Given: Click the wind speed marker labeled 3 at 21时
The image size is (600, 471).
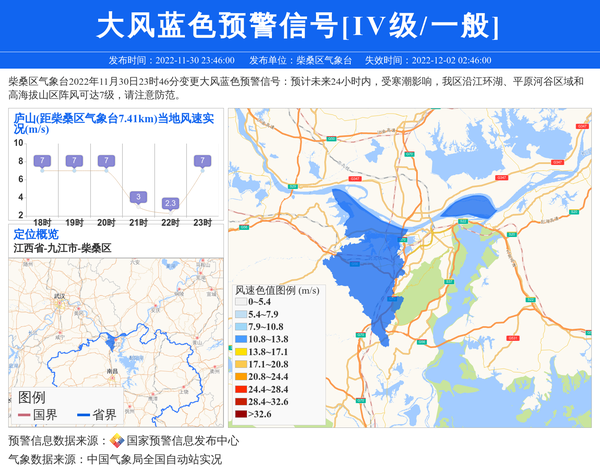Looking at the screenshot, I should [x=139, y=197].
